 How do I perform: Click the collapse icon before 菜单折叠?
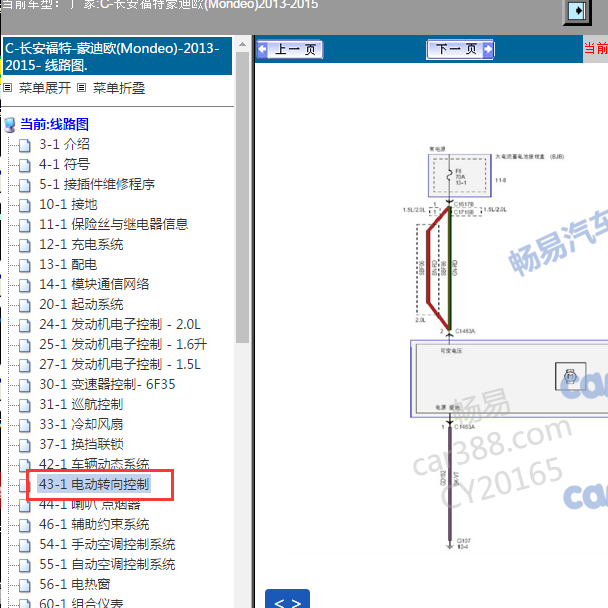[81, 88]
